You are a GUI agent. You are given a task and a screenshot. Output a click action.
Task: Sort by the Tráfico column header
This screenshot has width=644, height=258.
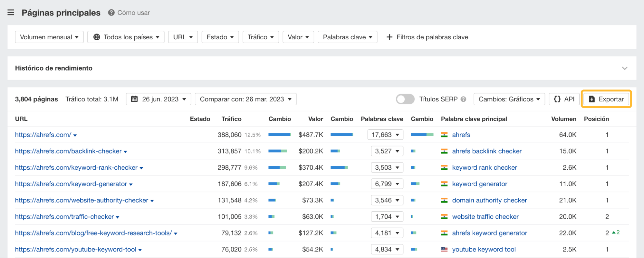(231, 119)
